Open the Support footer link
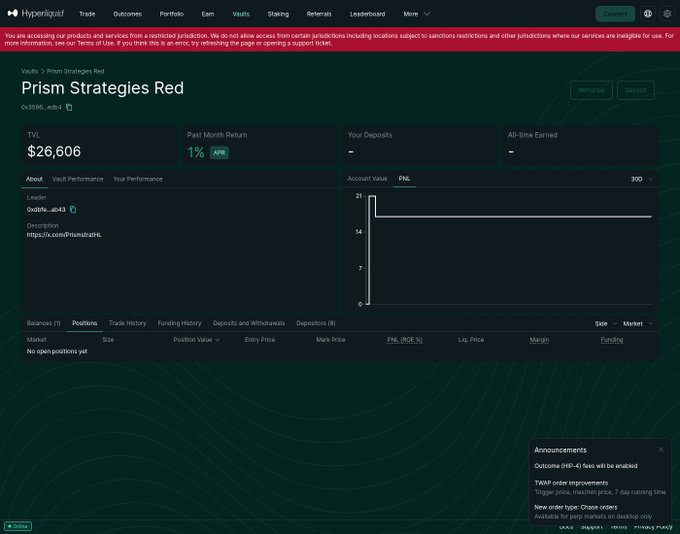This screenshot has height=534, width=680. [592, 527]
